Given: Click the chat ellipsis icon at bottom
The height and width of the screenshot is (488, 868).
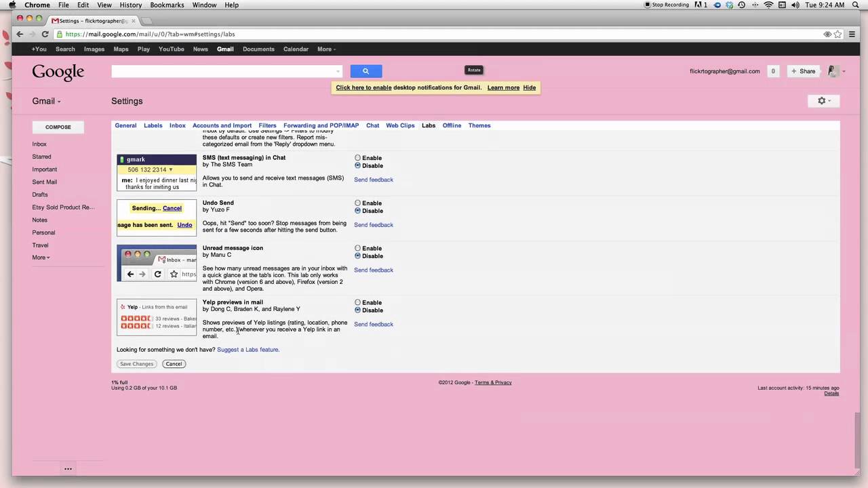Looking at the screenshot, I should (x=68, y=468).
